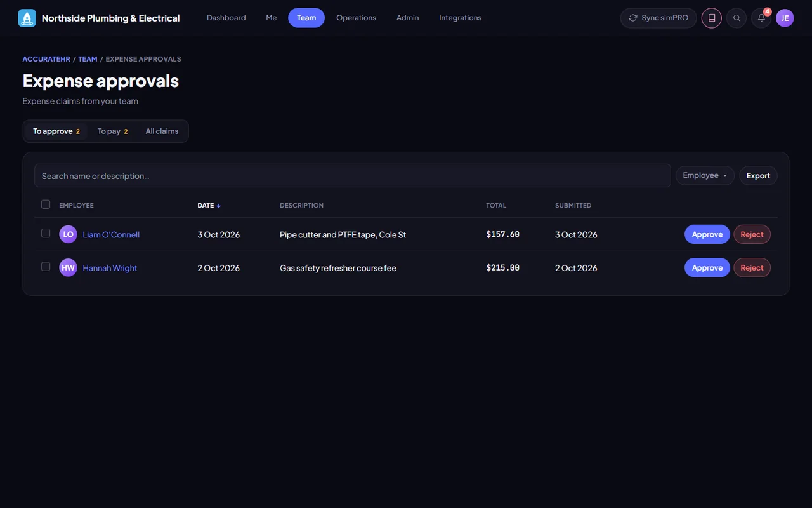This screenshot has height=508, width=812.
Task: Approve Liam O'Connell's expense claim
Action: (707, 234)
